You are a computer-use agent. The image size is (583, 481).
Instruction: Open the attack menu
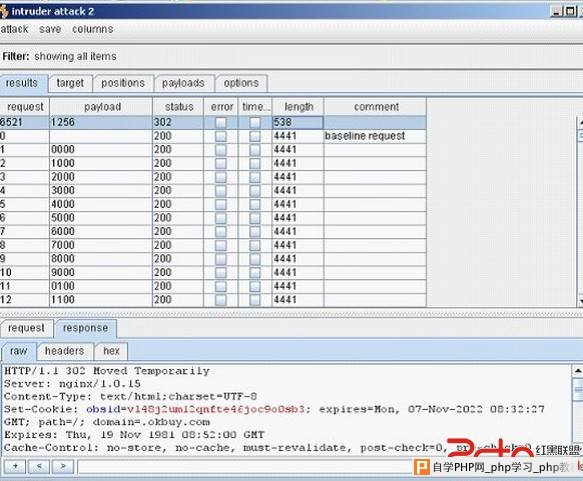tap(14, 29)
